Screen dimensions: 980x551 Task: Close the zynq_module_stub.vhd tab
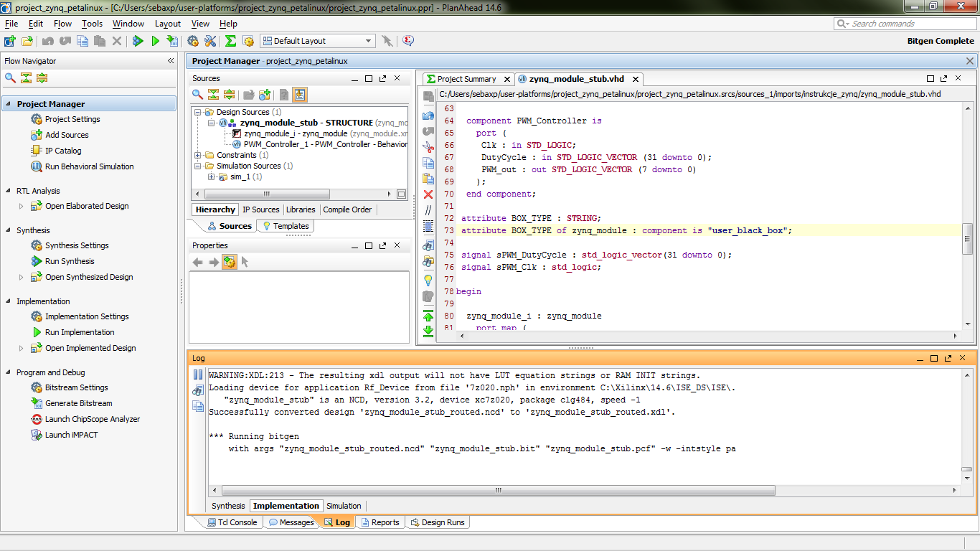tap(635, 79)
